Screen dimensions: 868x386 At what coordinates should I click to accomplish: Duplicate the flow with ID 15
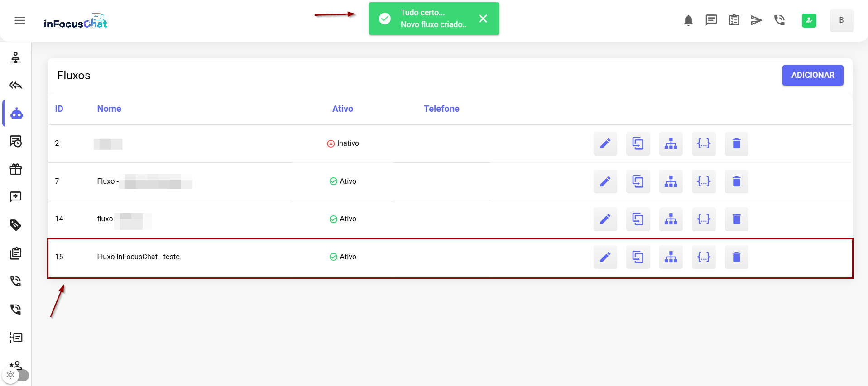(638, 257)
